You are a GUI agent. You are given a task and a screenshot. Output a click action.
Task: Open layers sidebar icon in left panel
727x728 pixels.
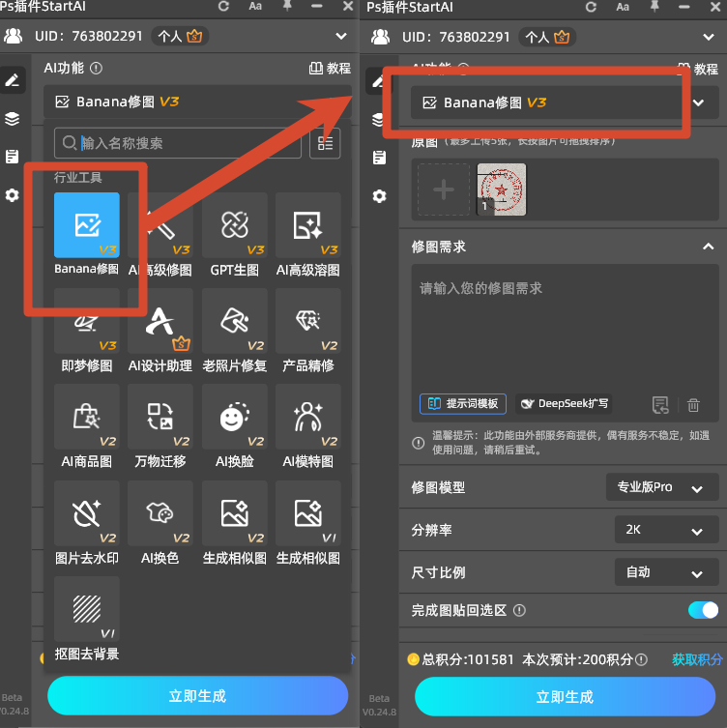point(12,119)
